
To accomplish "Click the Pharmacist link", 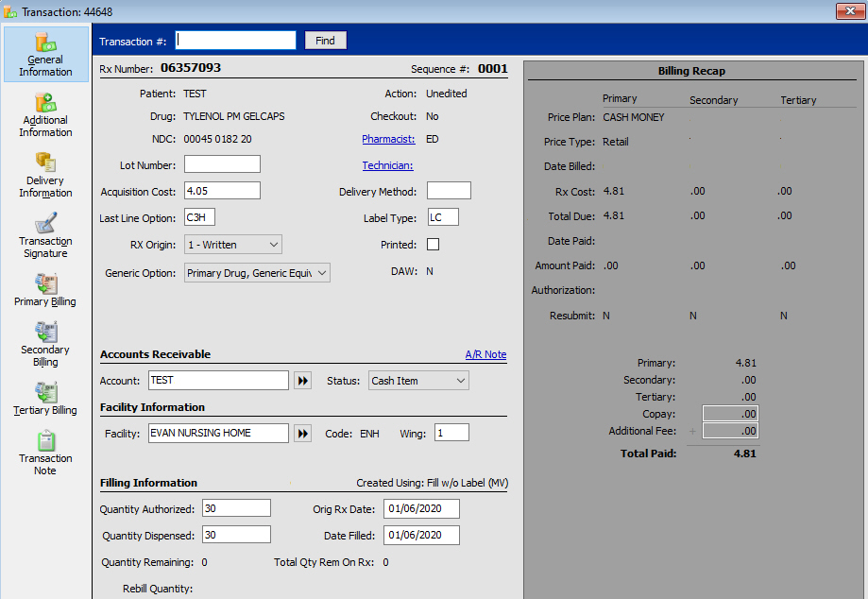I will [x=388, y=139].
